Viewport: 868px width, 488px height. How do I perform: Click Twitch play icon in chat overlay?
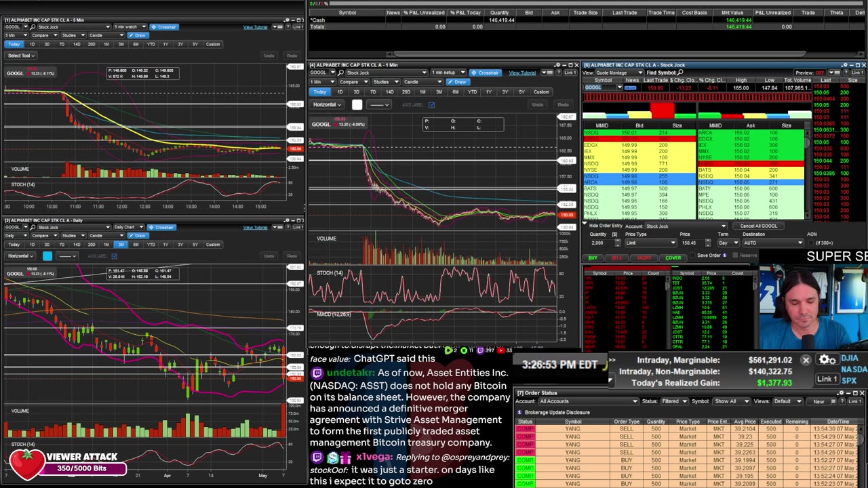pos(448,350)
